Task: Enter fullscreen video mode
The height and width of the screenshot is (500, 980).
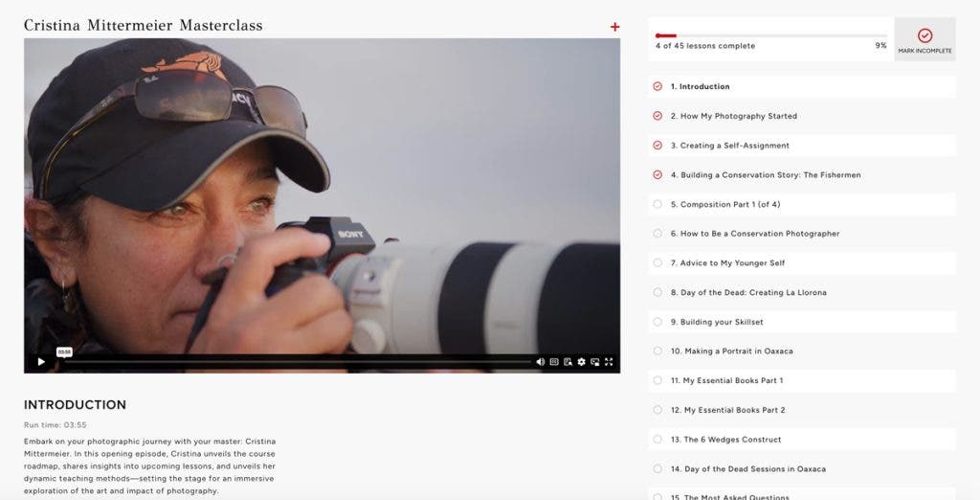Action: click(609, 362)
